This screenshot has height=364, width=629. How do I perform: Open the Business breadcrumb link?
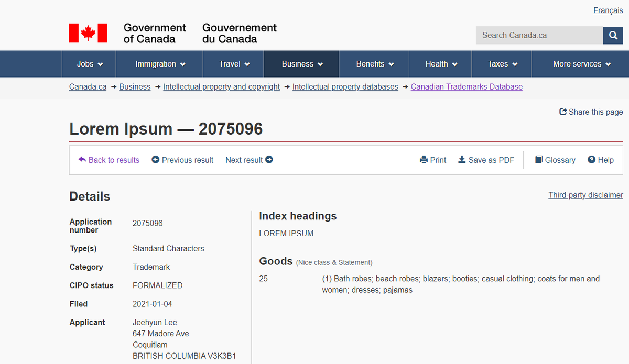(135, 87)
